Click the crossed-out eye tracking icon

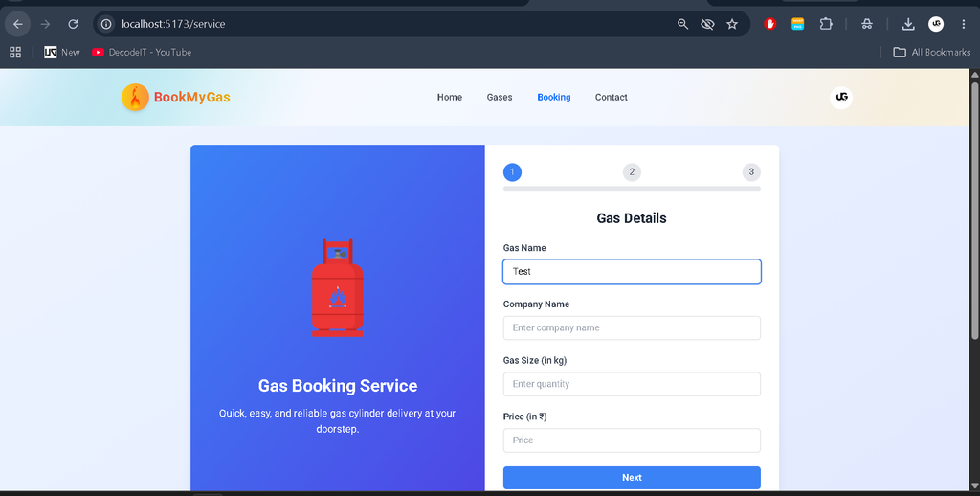pyautogui.click(x=707, y=24)
